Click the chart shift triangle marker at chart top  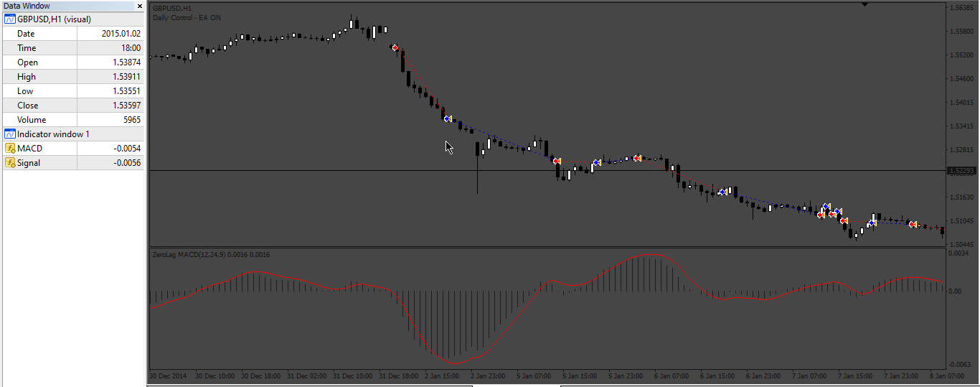coord(865,4)
